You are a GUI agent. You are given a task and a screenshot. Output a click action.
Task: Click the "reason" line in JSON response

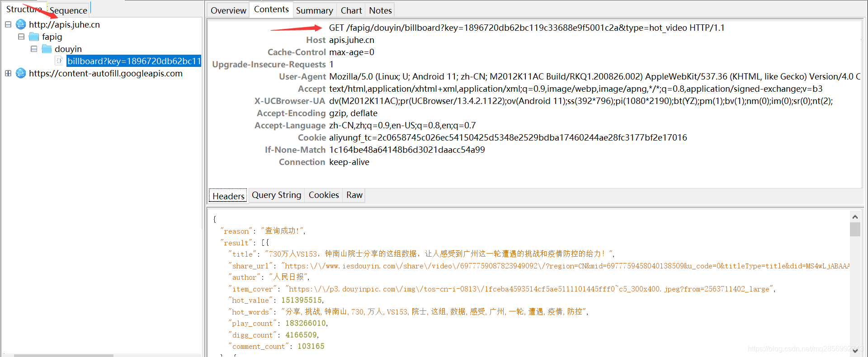pyautogui.click(x=263, y=231)
